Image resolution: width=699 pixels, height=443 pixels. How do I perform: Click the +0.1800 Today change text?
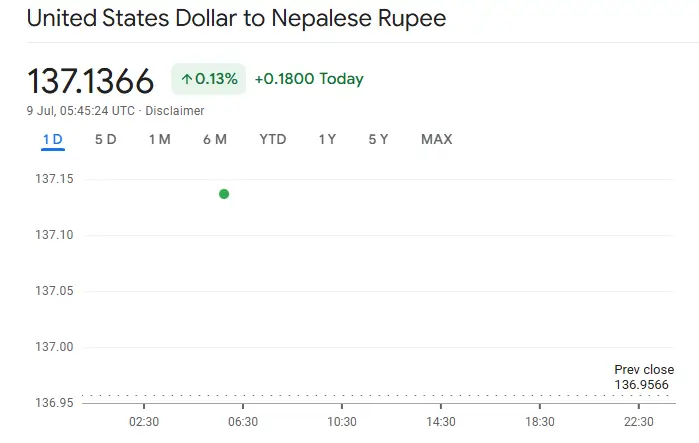(309, 79)
